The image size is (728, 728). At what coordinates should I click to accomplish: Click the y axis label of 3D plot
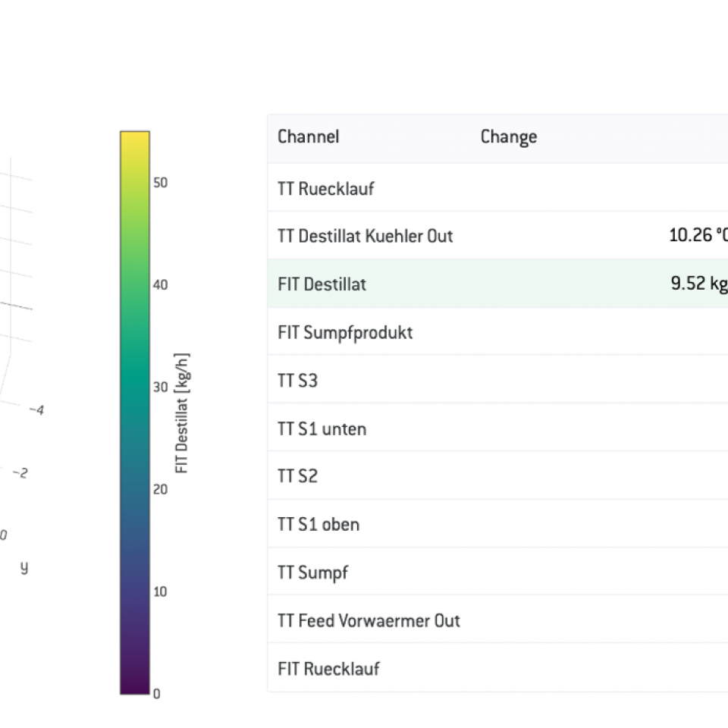tap(24, 567)
